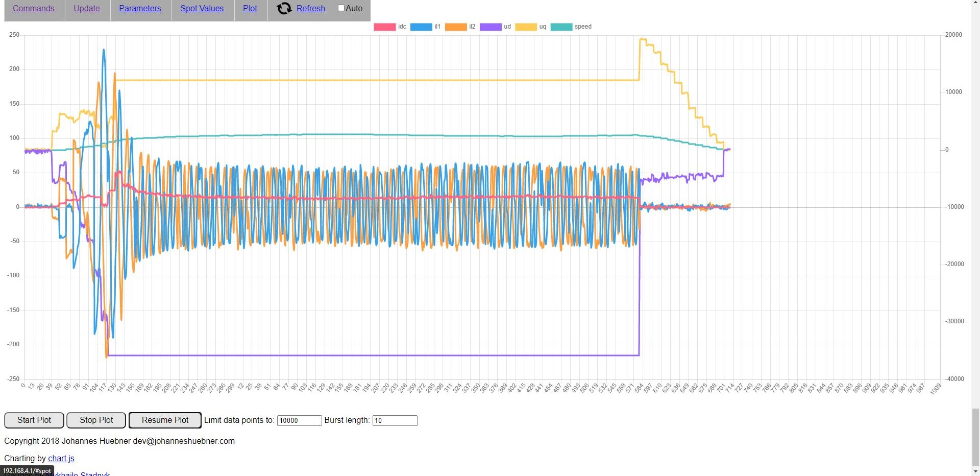
Task: Open the Spot Values tab
Action: (x=202, y=9)
